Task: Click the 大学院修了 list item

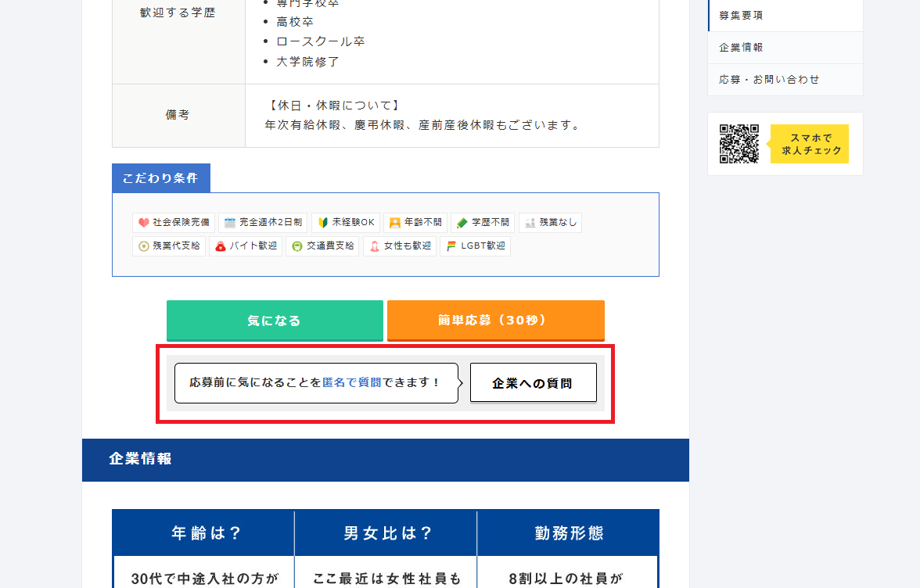Action: pos(307,62)
